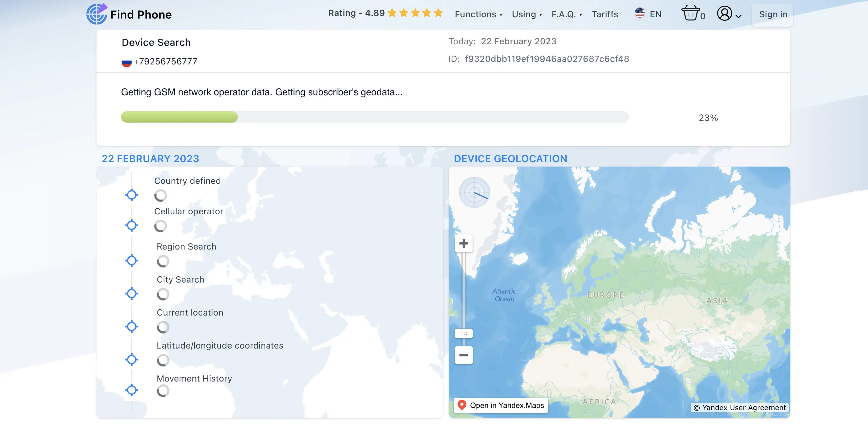The width and height of the screenshot is (868, 440).
Task: Expand the Using navigation dropdown
Action: [527, 14]
